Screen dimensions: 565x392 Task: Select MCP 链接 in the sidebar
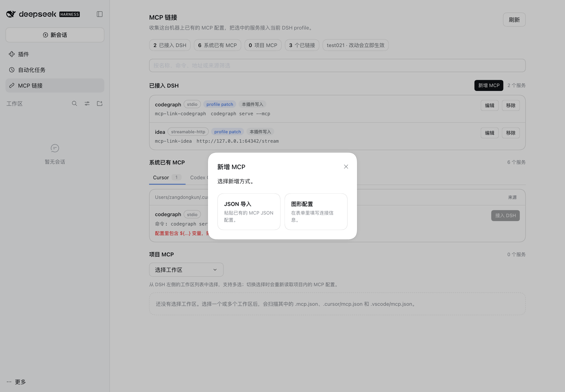coord(55,85)
